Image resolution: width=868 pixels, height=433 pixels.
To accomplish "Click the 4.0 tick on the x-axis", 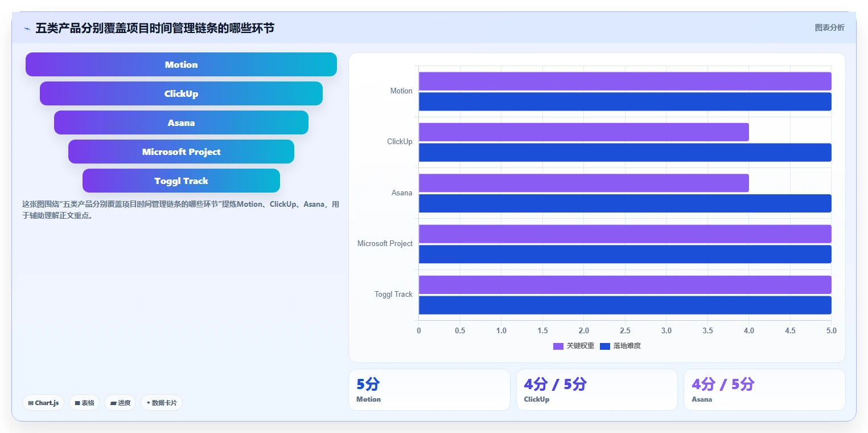I will pos(749,330).
